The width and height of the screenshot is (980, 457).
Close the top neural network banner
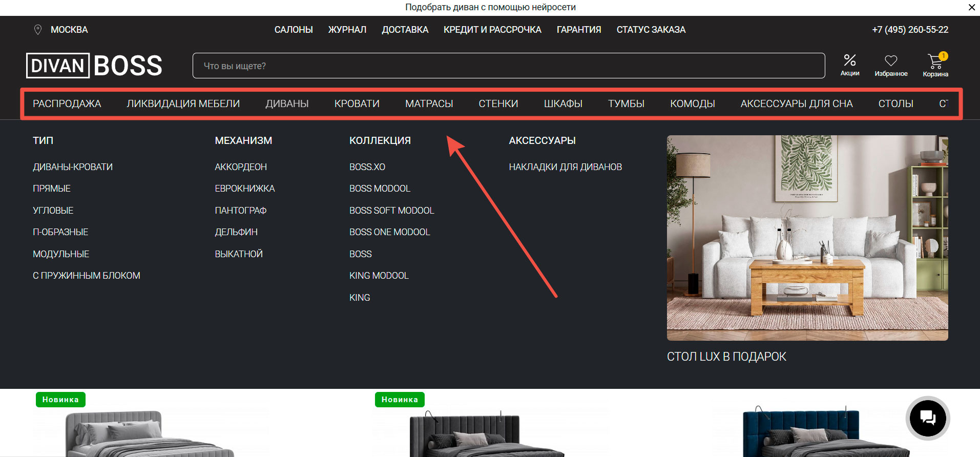point(971,7)
